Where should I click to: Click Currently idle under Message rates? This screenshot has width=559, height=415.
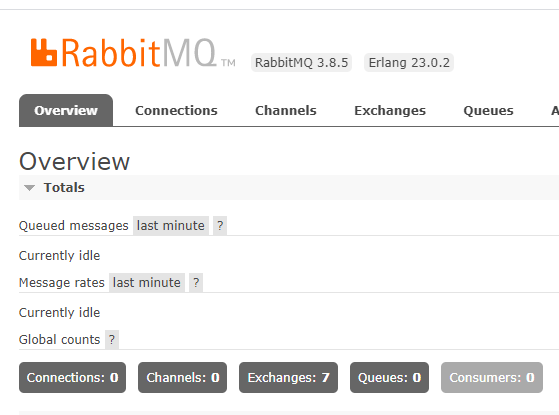point(60,313)
